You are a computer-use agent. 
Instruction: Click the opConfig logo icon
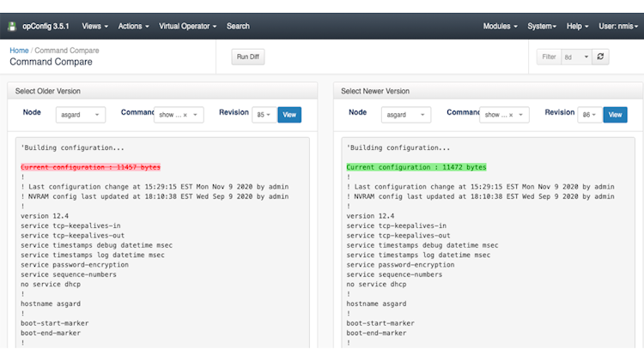[x=12, y=27]
